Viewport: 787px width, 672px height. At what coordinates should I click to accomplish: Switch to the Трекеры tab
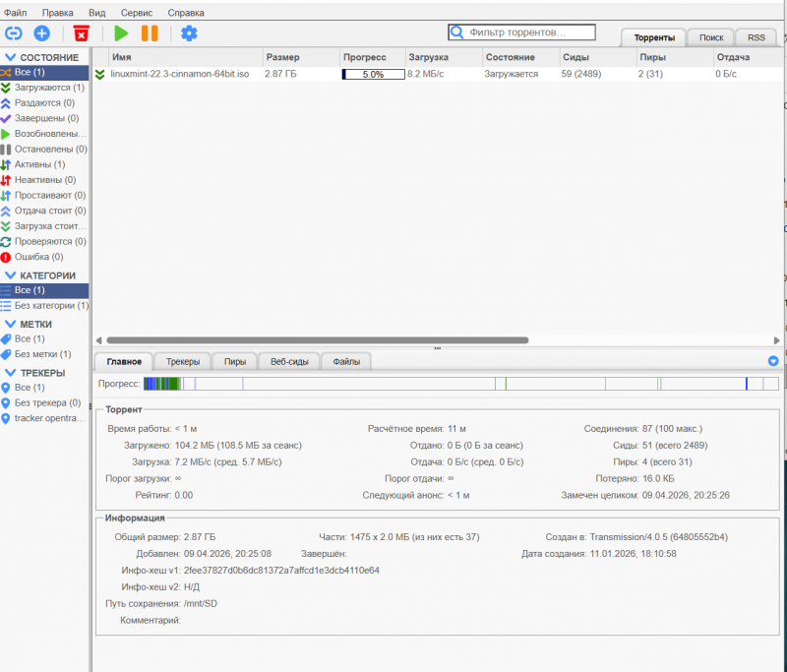point(182,361)
